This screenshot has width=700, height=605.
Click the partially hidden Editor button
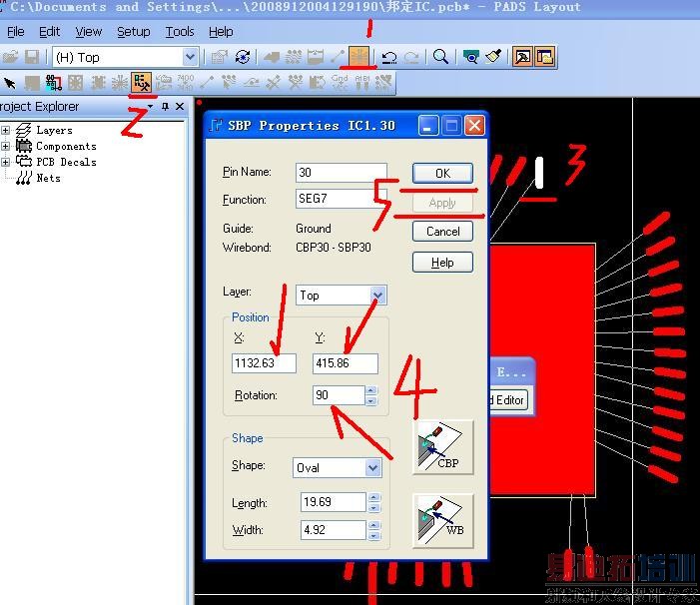click(x=509, y=399)
